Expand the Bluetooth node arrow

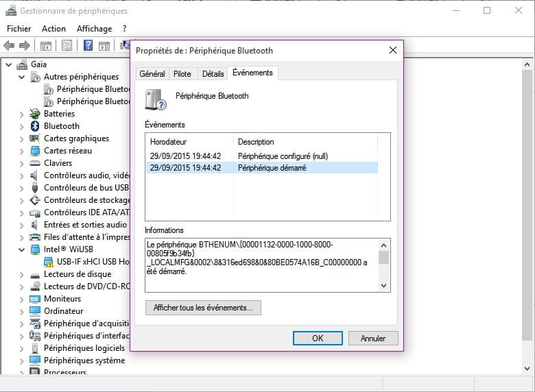point(21,127)
